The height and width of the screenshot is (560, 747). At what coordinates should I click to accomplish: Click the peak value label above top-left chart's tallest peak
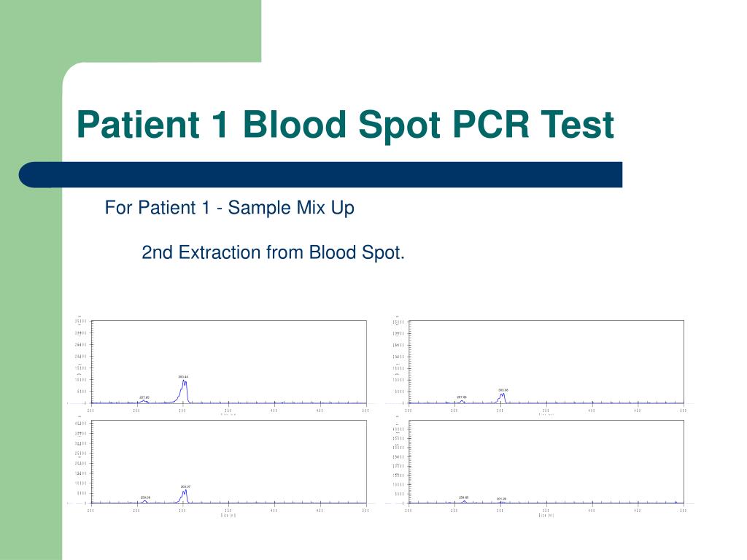point(183,377)
